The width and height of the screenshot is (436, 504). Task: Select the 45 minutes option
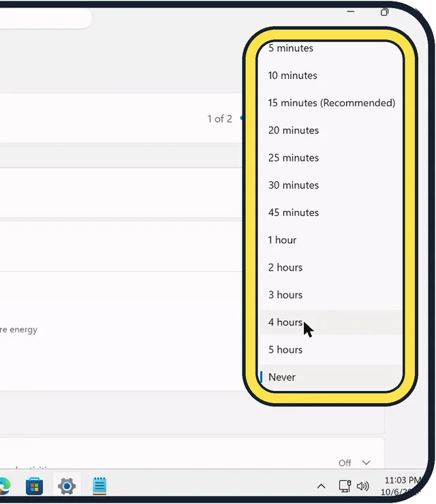click(x=330, y=212)
